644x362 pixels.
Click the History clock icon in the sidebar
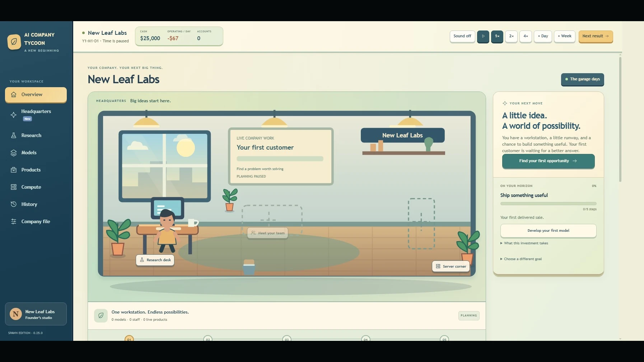14,204
